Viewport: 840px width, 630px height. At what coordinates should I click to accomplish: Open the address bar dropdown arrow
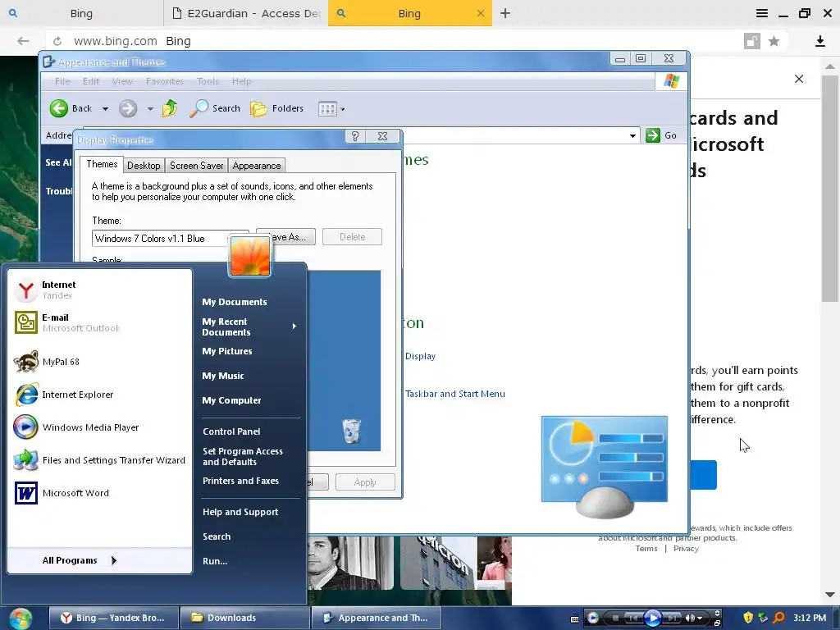pos(632,135)
